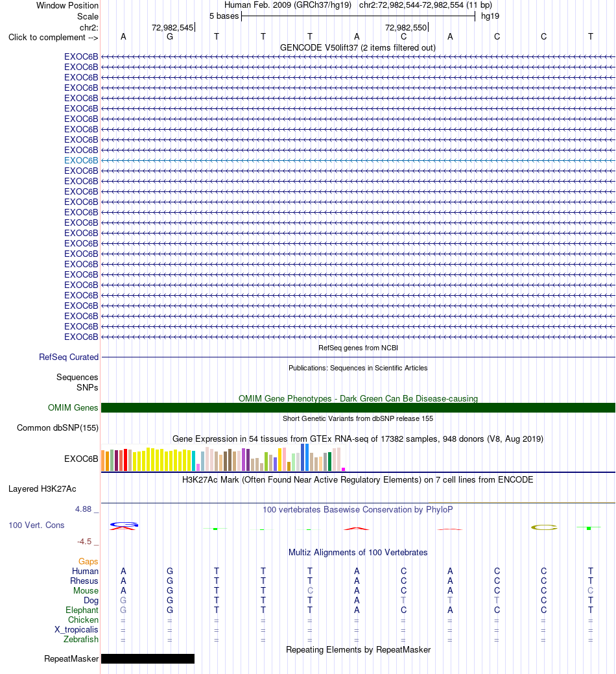The height and width of the screenshot is (674, 616).
Task: Click the orange 'Gaps' label
Action: pyautogui.click(x=88, y=561)
